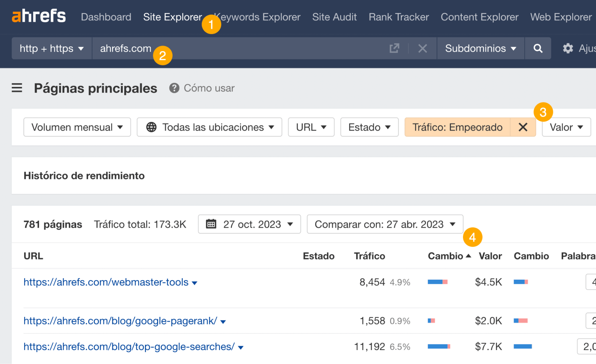596x364 pixels.
Task: Open the Subdominios mode dropdown
Action: [x=480, y=48]
